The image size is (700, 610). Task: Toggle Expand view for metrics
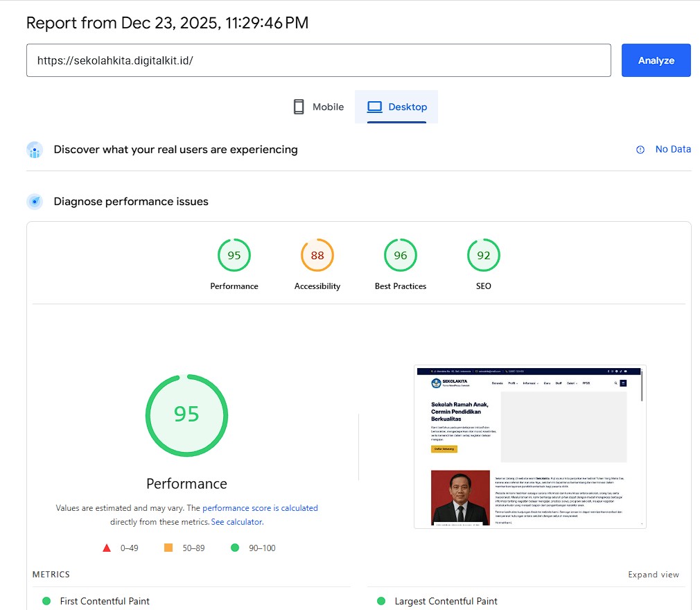click(x=653, y=575)
